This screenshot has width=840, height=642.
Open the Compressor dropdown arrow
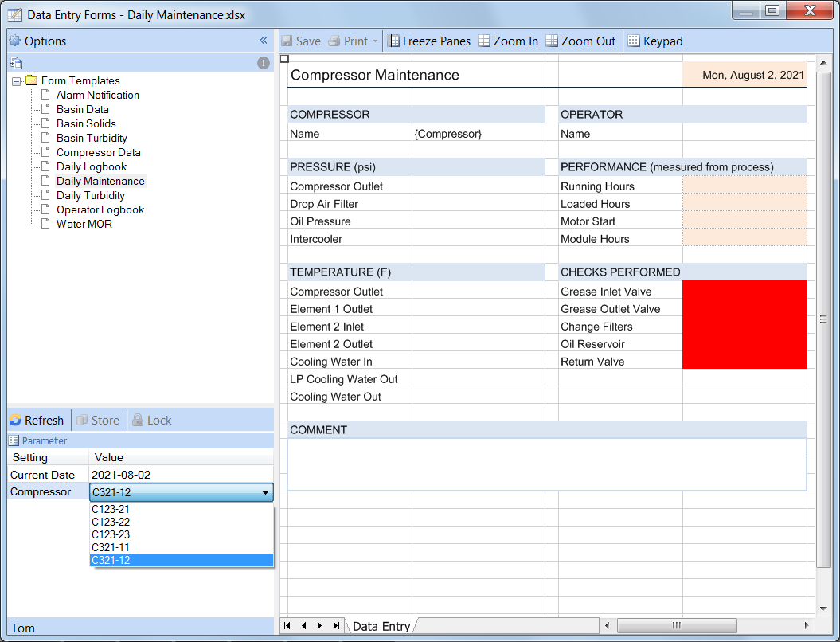pyautogui.click(x=265, y=492)
